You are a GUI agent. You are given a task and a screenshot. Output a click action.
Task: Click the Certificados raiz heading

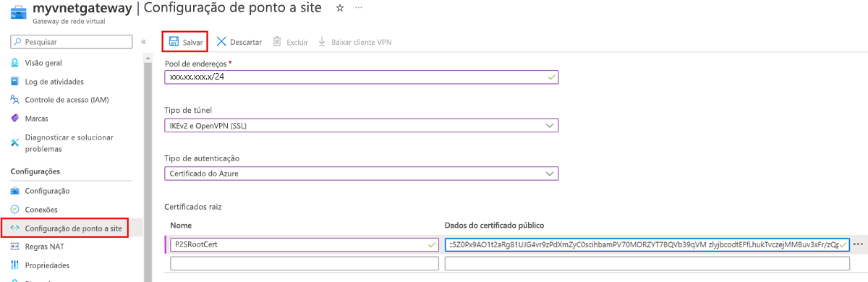pyautogui.click(x=193, y=207)
